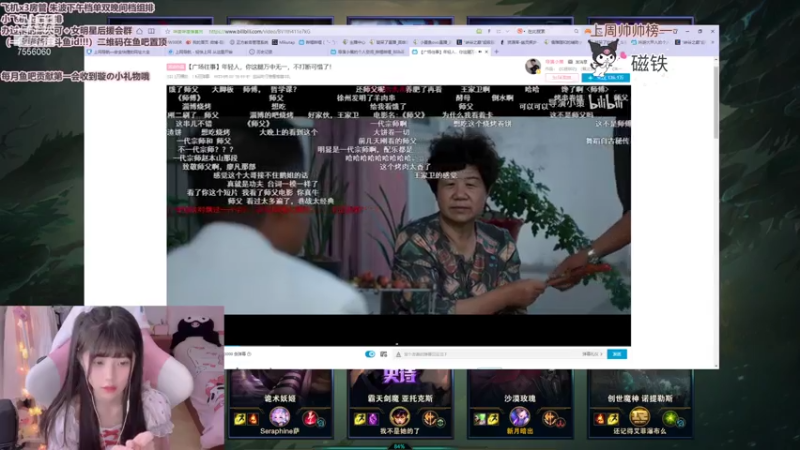The width and height of the screenshot is (800, 450).
Task: Select Ignite spell on 诡术妖姬 card
Action: tap(253, 419)
